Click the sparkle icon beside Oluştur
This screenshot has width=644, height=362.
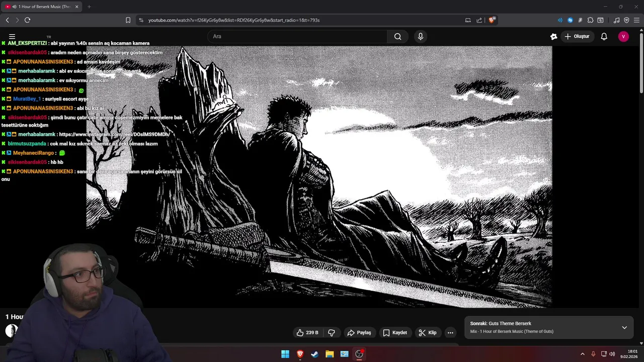553,36
